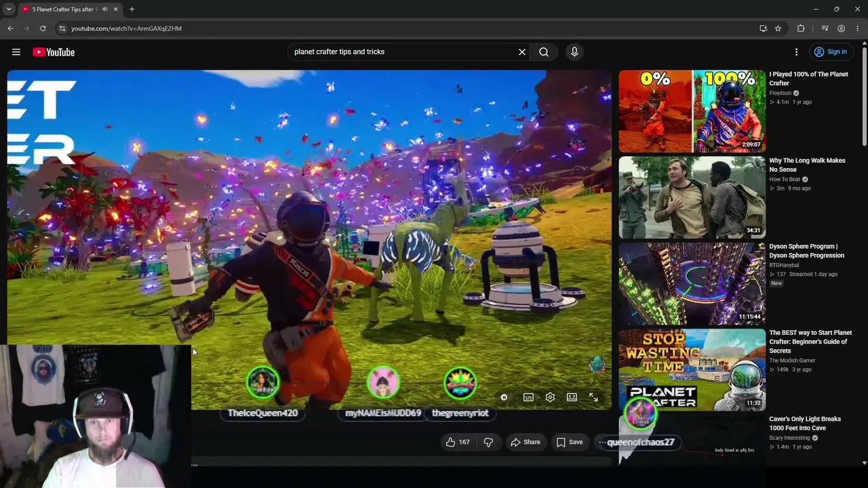Screen dimensions: 868x488
Task: Visit the Floydson channel
Action: point(780,93)
